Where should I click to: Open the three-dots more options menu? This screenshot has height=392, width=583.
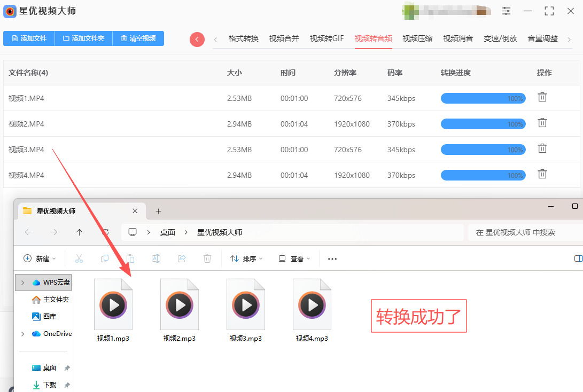point(332,258)
